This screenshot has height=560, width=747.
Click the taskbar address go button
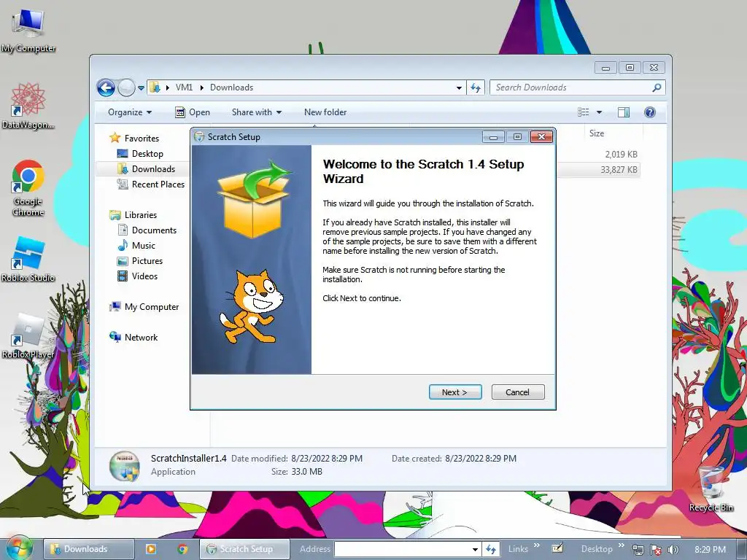tap(490, 549)
